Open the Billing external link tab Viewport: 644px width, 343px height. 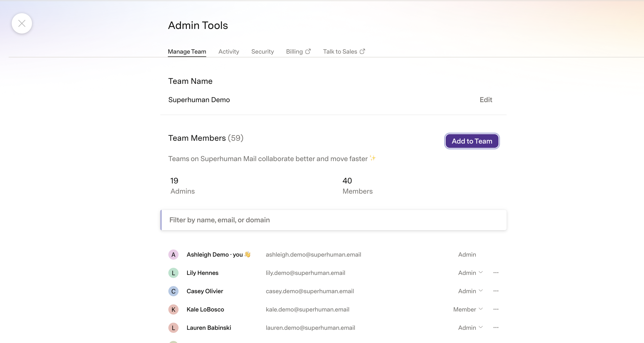298,52
